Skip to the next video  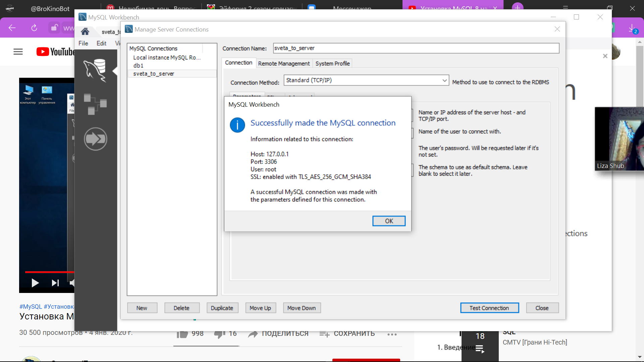click(x=55, y=283)
